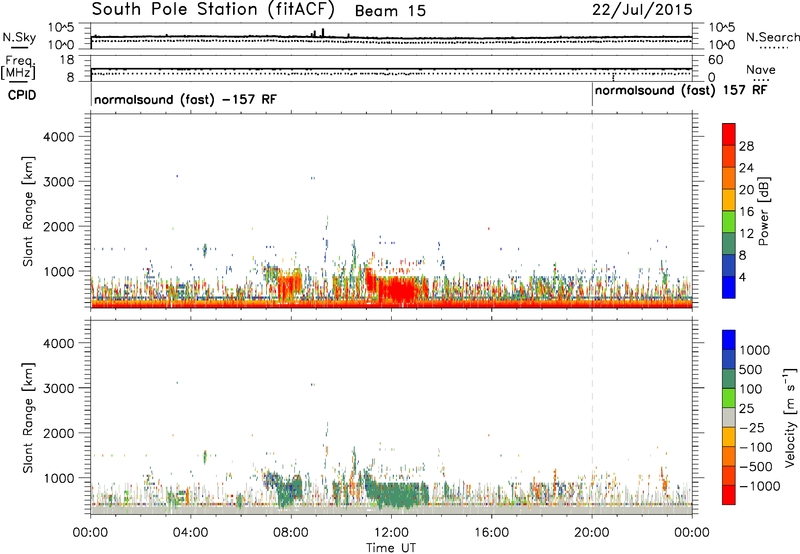Image resolution: width=800 pixels, height=554 pixels.
Task: Click "Slant Range [km]" label of power panel
Action: pos(28,211)
